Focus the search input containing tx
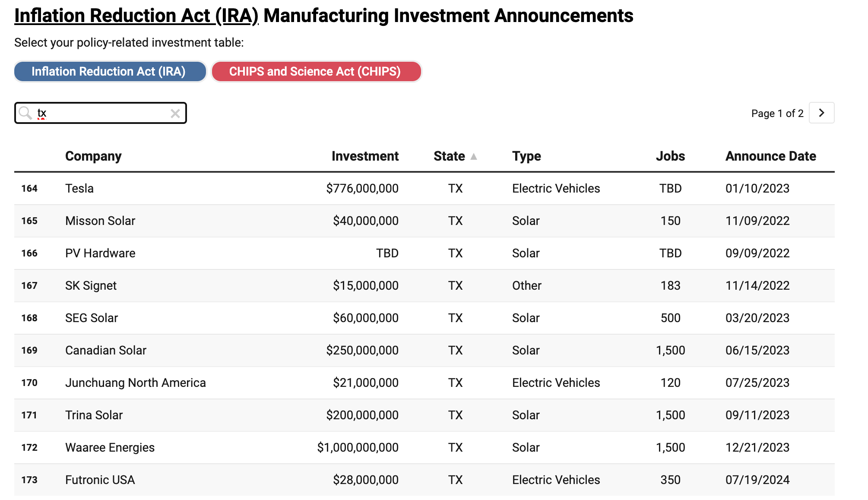868x500 pixels. [x=100, y=113]
